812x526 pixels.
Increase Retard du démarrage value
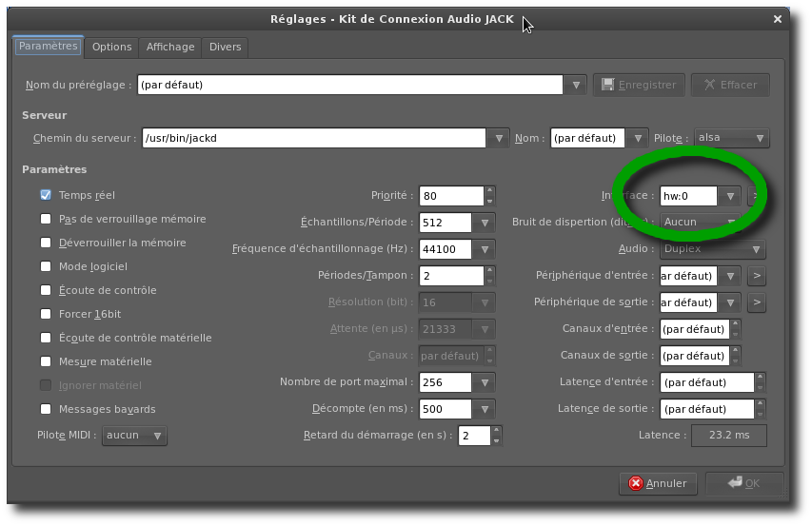(496, 430)
